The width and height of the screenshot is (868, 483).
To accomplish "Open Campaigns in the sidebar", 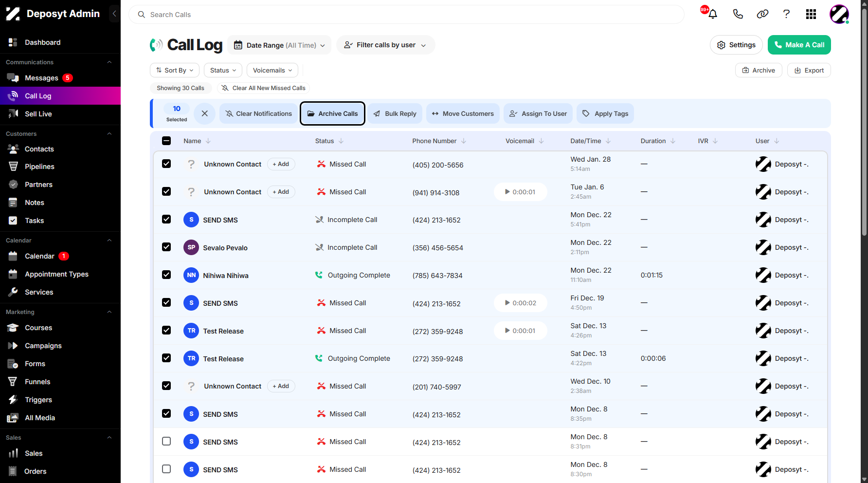I will (x=60, y=346).
